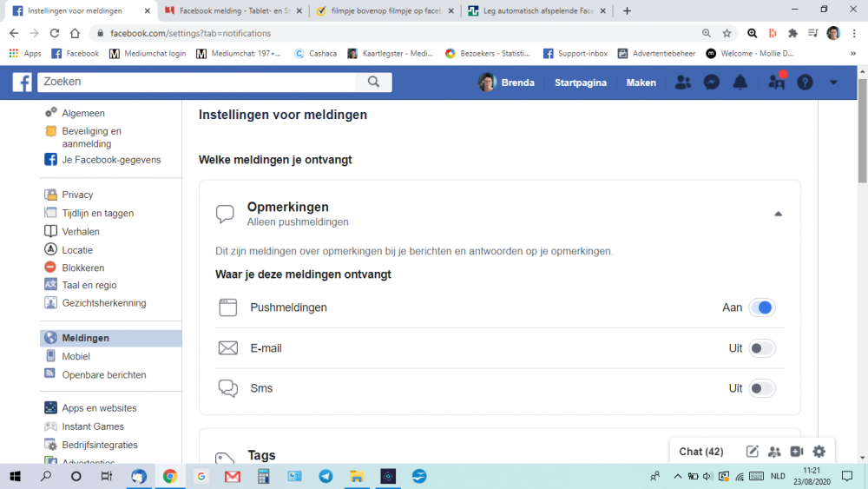Open Tijdlijn en taggen settings
This screenshot has width=868, height=489.
pyautogui.click(x=97, y=213)
